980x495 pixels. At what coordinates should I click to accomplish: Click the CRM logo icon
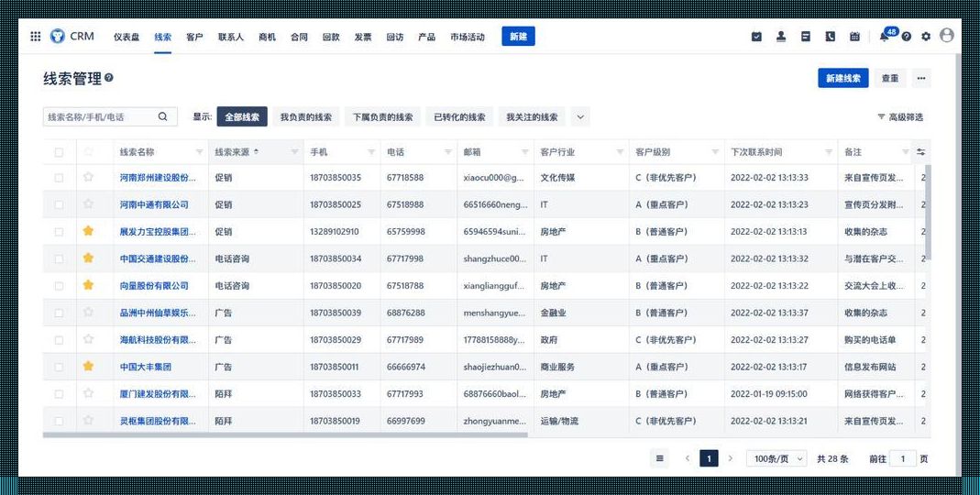coord(58,37)
